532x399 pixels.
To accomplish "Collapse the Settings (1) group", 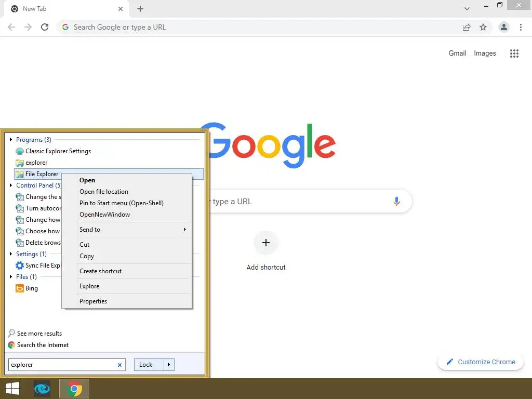I will pyautogui.click(x=11, y=254).
